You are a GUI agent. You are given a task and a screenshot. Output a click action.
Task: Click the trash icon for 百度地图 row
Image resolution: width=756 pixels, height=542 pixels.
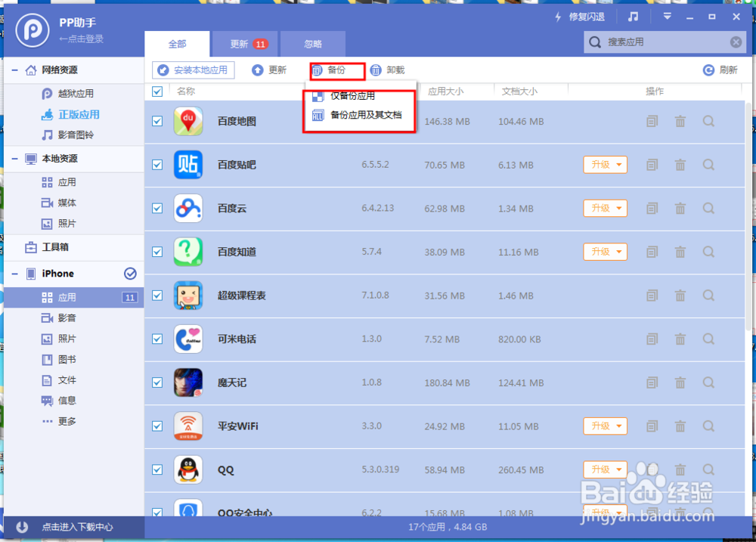coord(680,121)
